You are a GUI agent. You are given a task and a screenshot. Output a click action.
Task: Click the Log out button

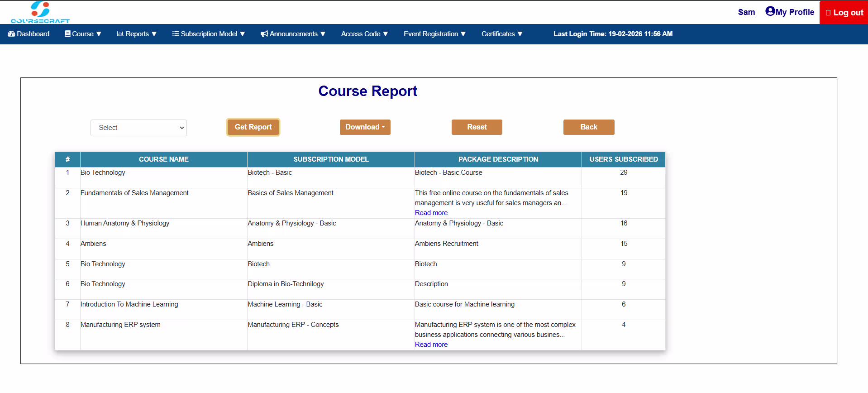point(844,12)
